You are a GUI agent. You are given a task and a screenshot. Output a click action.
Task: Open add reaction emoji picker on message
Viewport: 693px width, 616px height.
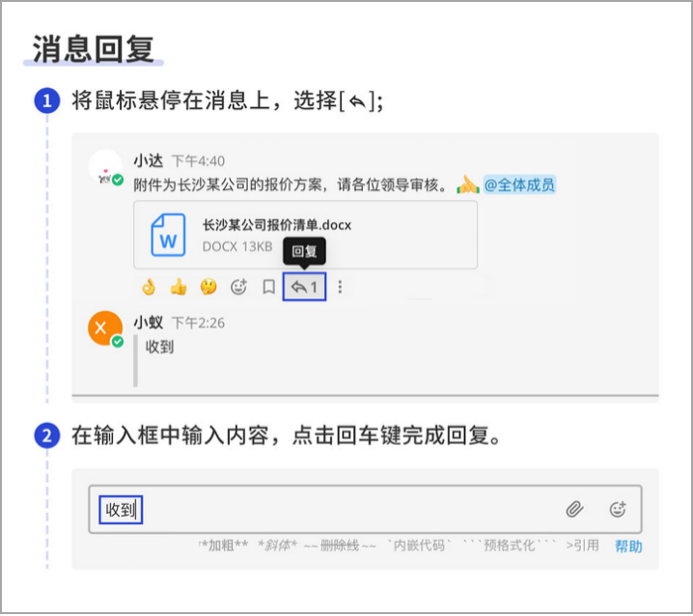238,287
